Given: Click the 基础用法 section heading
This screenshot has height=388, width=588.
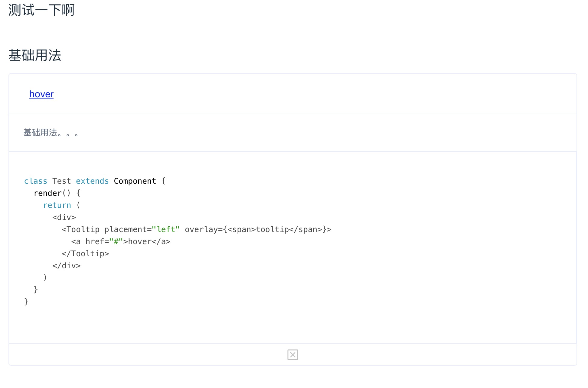Looking at the screenshot, I should point(35,55).
